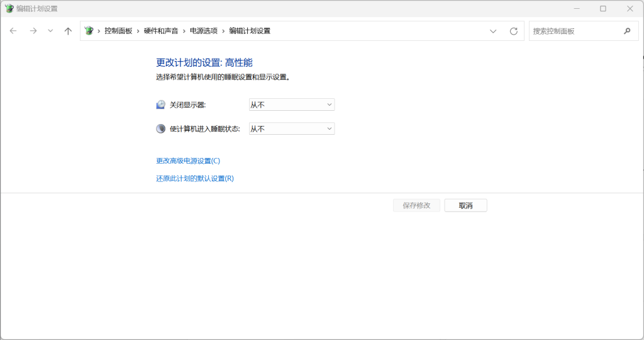Click the search magnifier icon

point(627,31)
